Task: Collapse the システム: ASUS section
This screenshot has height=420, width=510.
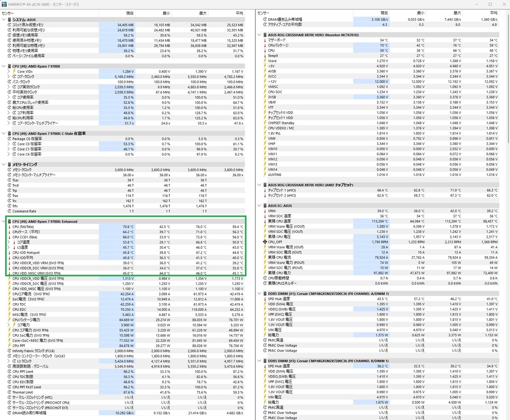Action: (x=4, y=20)
